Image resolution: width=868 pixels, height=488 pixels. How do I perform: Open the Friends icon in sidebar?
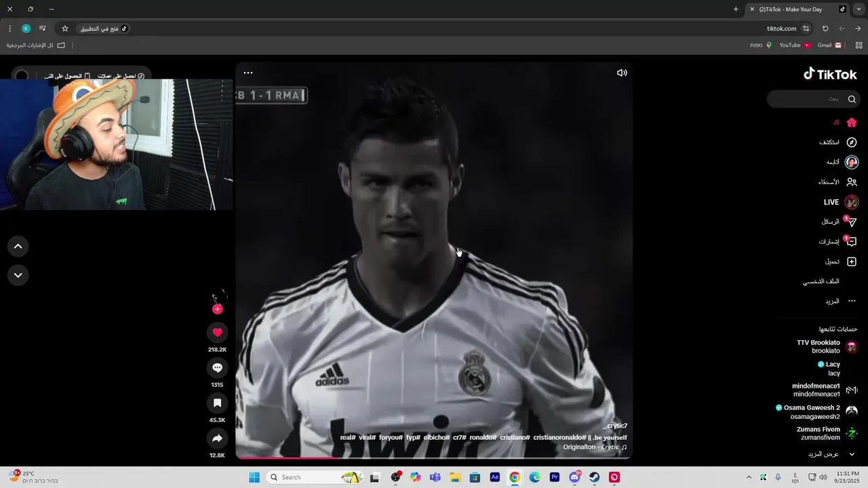click(x=852, y=182)
